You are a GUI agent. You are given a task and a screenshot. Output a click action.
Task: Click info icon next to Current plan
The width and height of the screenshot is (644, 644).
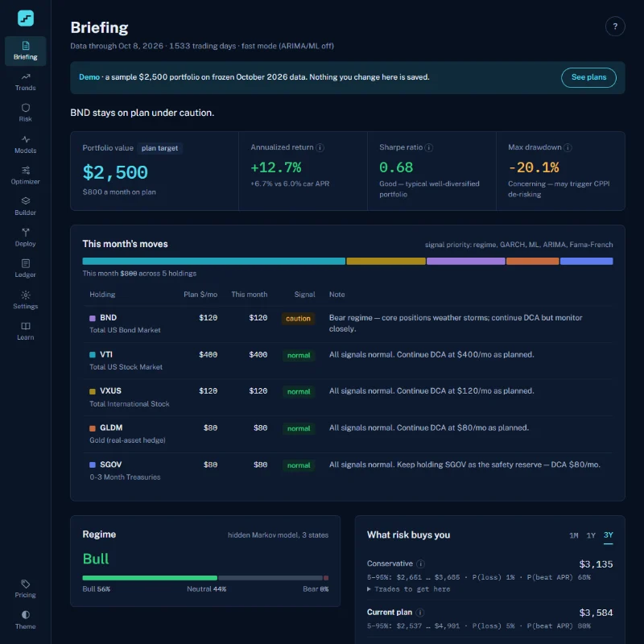point(419,613)
